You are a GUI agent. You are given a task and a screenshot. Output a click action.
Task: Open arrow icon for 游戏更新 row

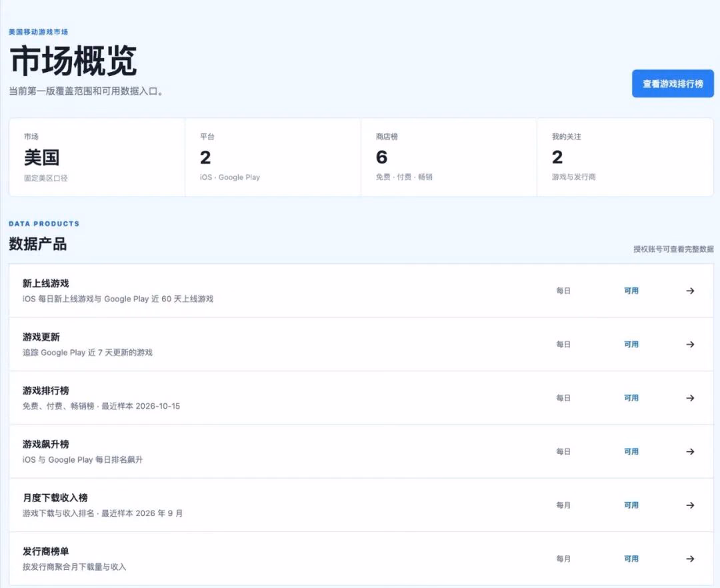click(690, 344)
